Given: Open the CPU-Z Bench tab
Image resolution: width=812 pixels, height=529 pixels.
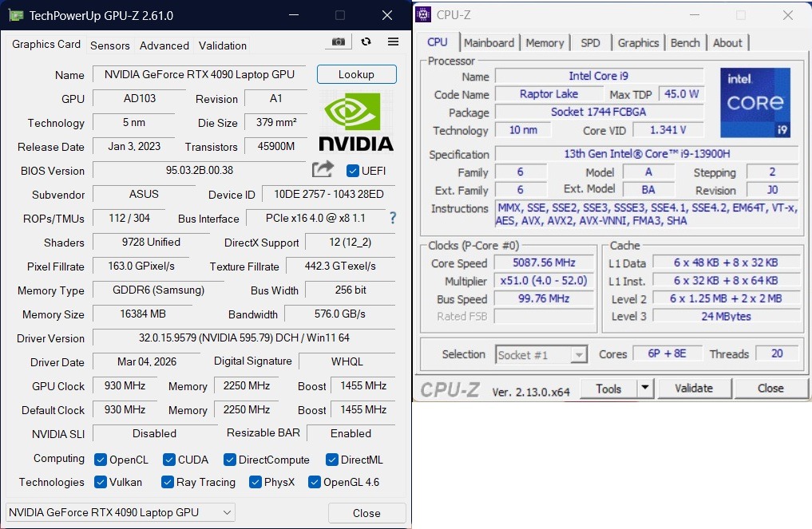Looking at the screenshot, I should (685, 43).
